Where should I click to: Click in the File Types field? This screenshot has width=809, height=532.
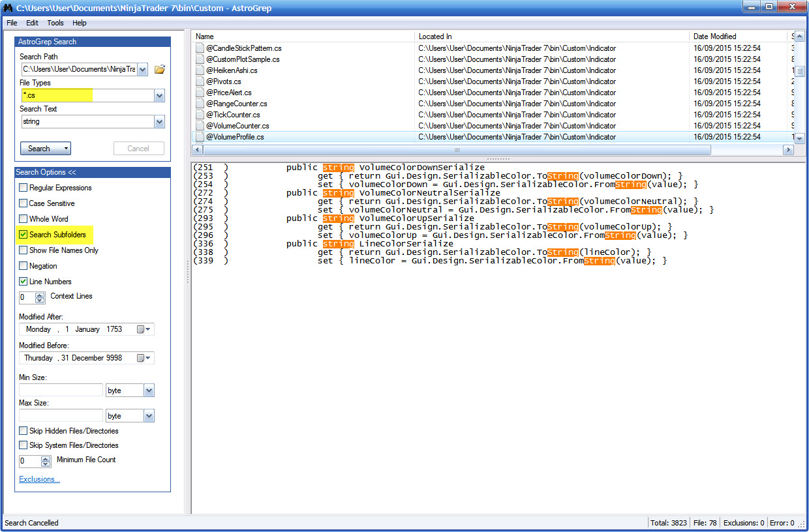[87, 96]
